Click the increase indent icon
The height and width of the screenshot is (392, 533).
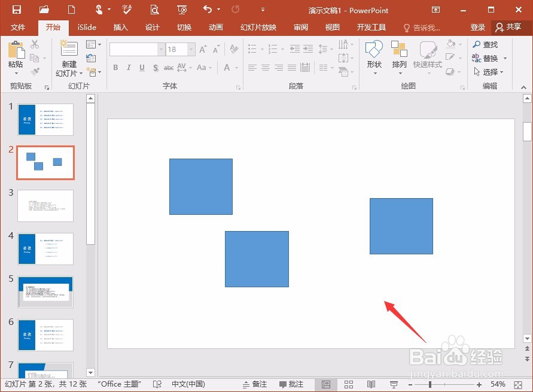308,49
